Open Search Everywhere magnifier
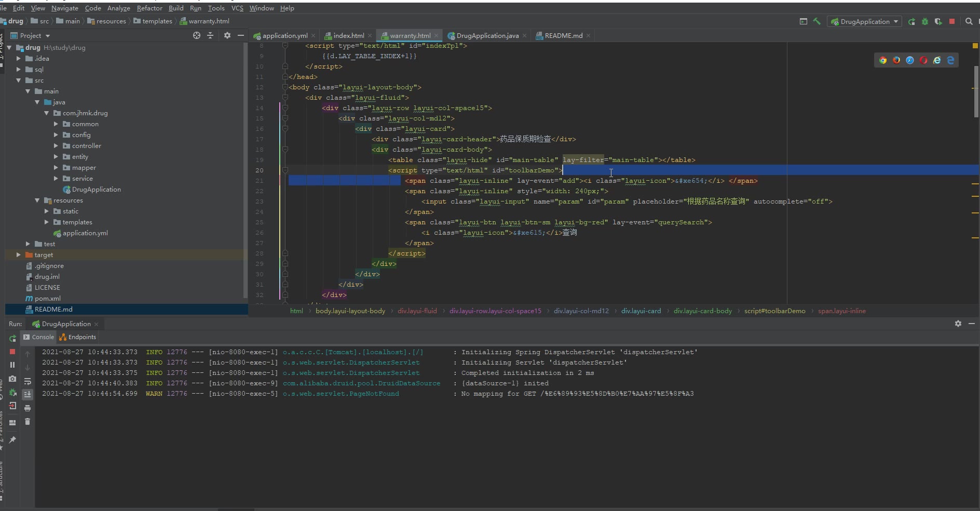This screenshot has width=980, height=511. (x=969, y=21)
